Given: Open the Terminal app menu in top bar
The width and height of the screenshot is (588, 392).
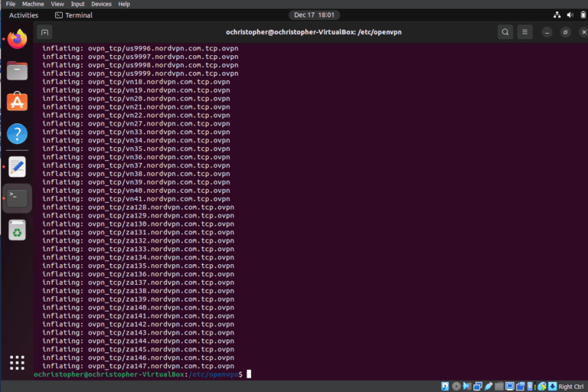Looking at the screenshot, I should (x=73, y=15).
